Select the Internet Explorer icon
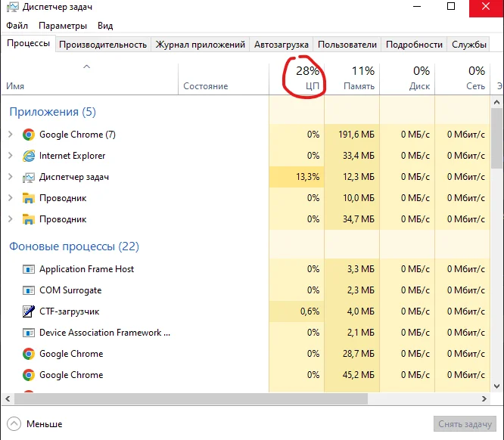 click(29, 156)
